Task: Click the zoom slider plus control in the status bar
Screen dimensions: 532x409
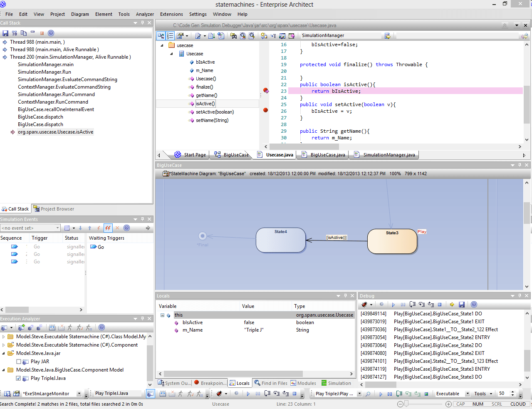Action: click(448, 404)
